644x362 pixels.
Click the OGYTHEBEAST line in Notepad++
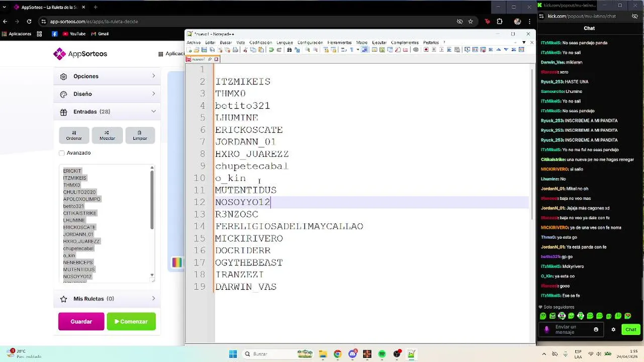tap(249, 262)
